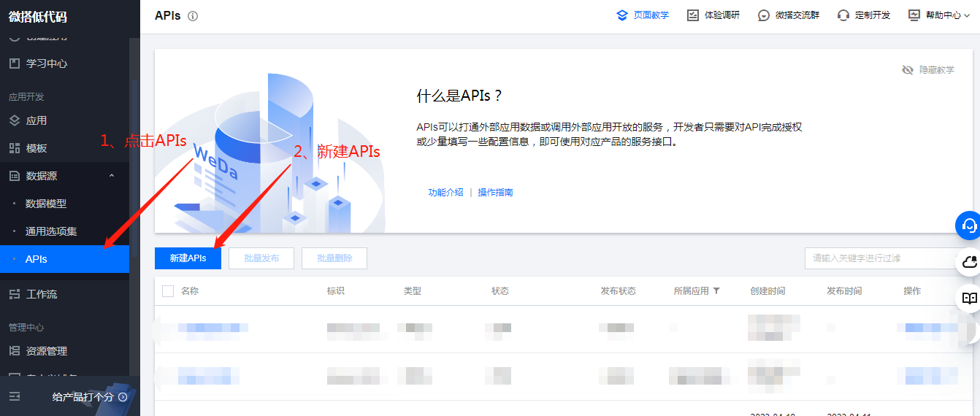Click the 微搭交流群 chat icon
980x416 pixels.
[x=764, y=15]
